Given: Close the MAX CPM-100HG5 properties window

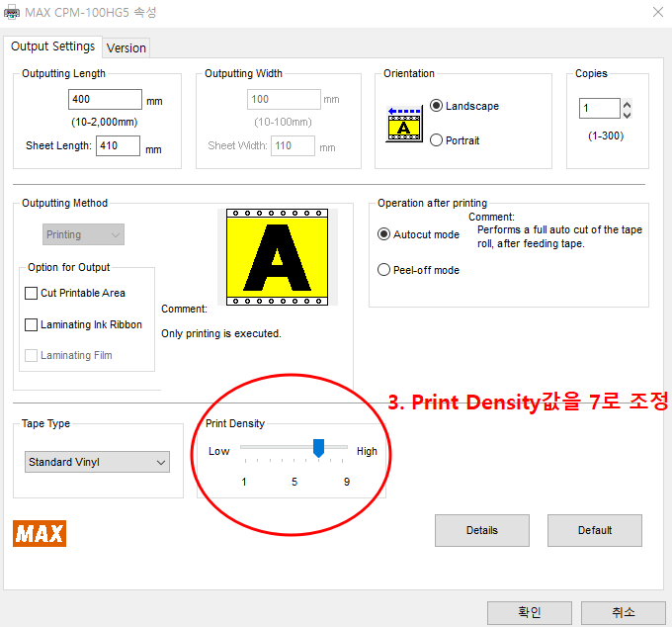Looking at the screenshot, I should (x=658, y=12).
